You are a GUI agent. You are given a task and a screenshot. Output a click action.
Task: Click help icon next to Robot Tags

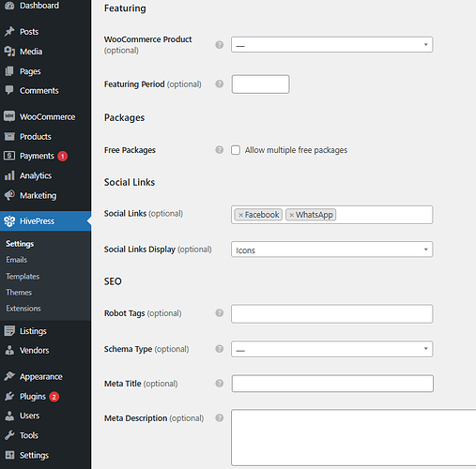pyautogui.click(x=220, y=313)
